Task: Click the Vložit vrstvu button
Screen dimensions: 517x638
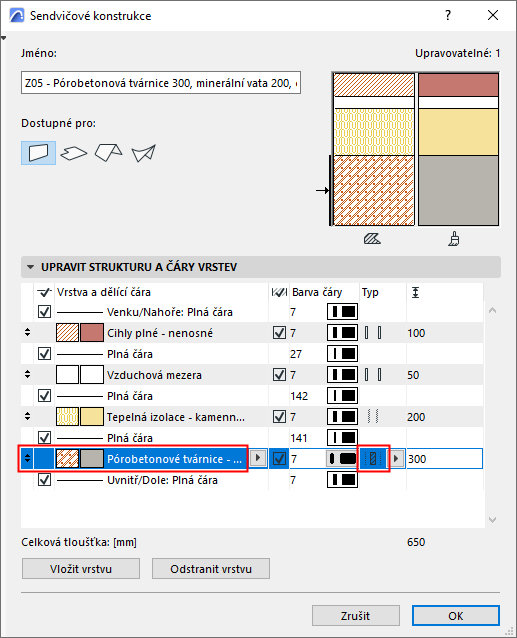Action: click(x=81, y=569)
